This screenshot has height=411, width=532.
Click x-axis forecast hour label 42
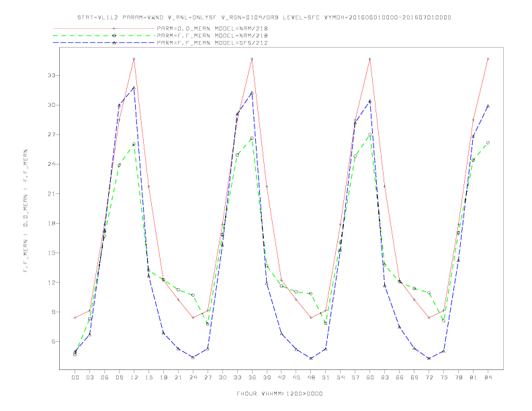281,377
